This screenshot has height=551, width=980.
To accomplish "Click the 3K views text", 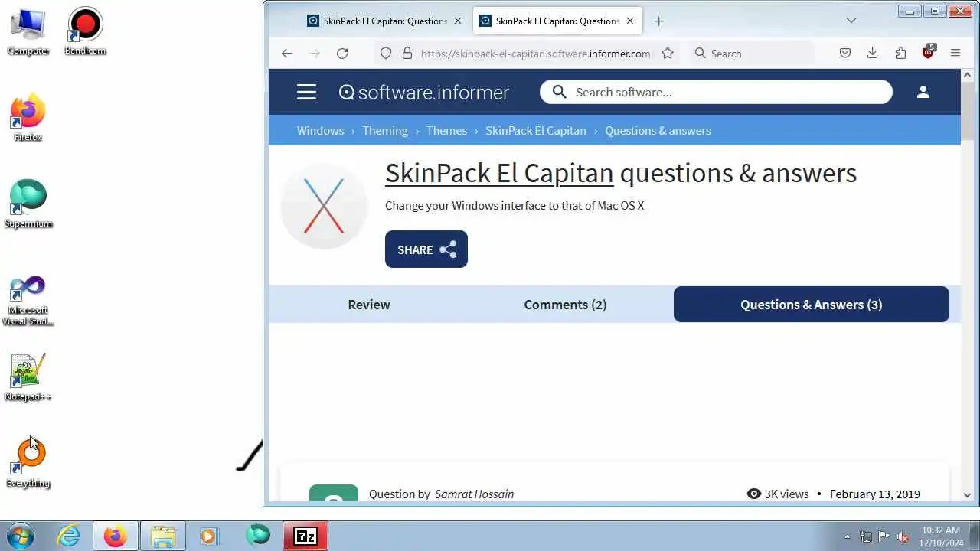I will pos(786,494).
